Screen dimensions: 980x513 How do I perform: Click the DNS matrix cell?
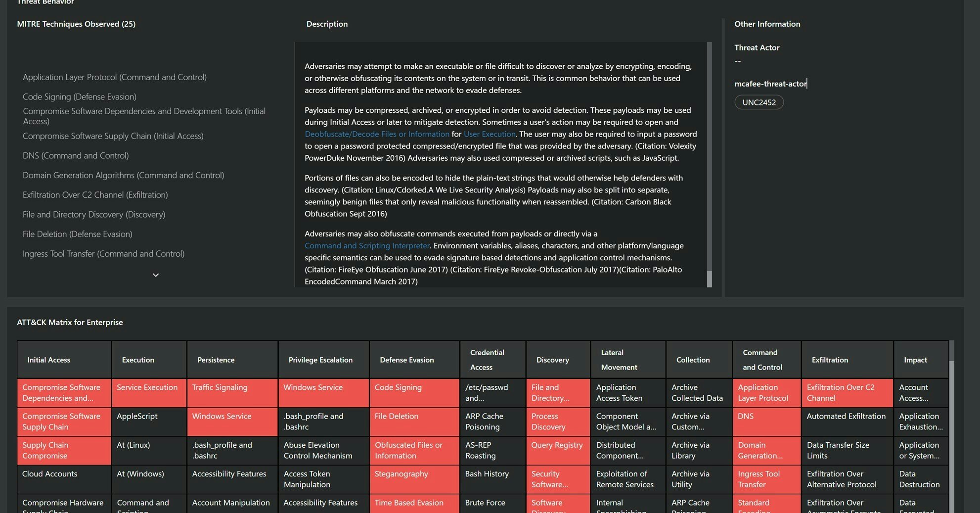click(767, 421)
